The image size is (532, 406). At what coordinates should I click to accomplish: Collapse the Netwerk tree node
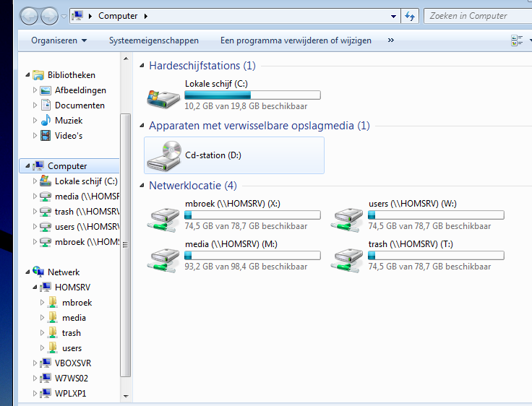tap(27, 272)
